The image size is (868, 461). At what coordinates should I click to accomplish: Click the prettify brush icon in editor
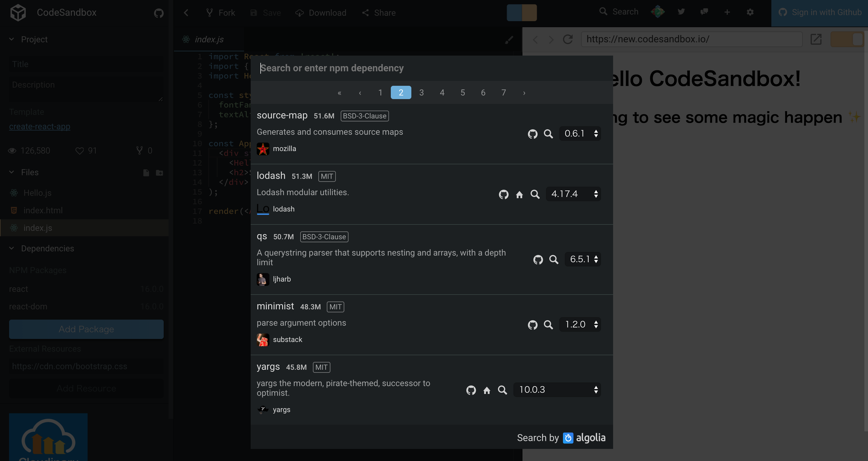[x=509, y=40]
